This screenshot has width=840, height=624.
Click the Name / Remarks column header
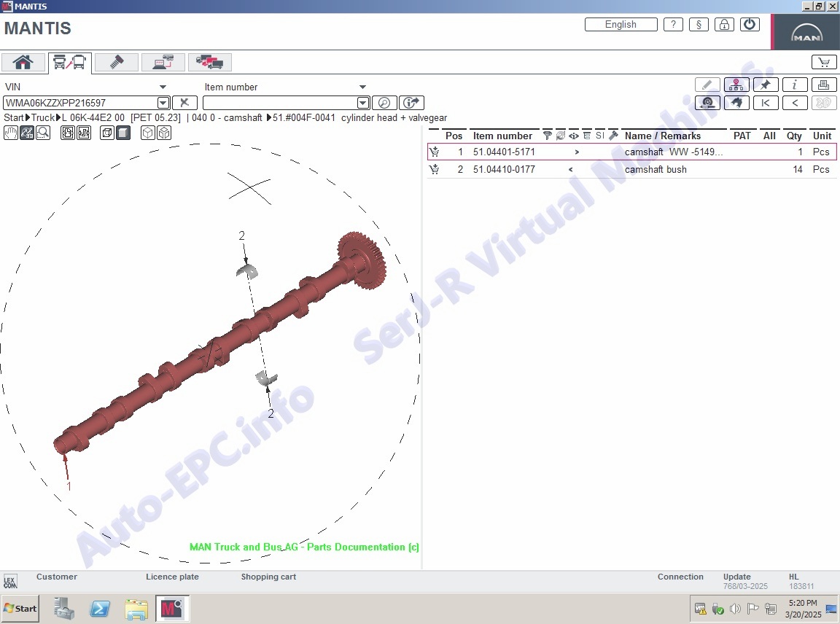(663, 136)
